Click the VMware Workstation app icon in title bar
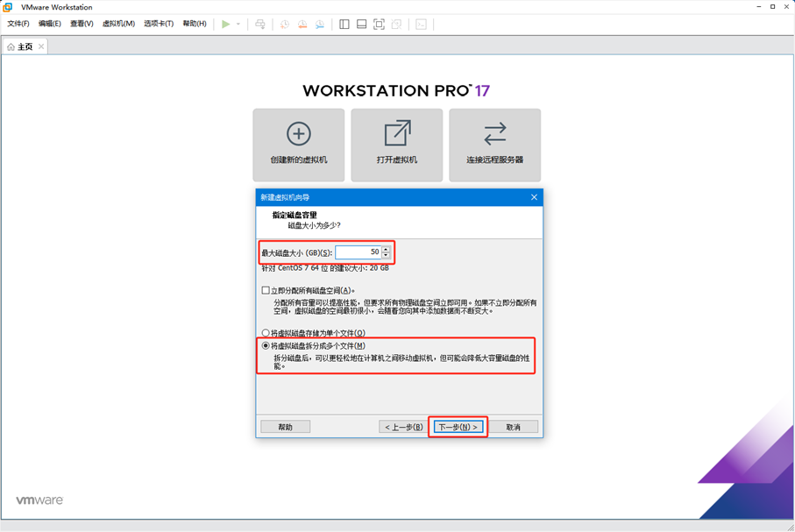Image resolution: width=795 pixels, height=532 pixels. [8, 7]
